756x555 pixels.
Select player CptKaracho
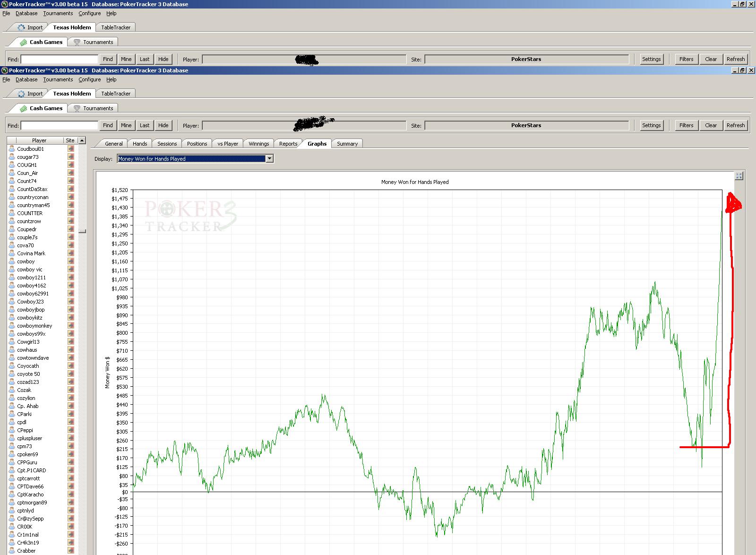pyautogui.click(x=30, y=494)
